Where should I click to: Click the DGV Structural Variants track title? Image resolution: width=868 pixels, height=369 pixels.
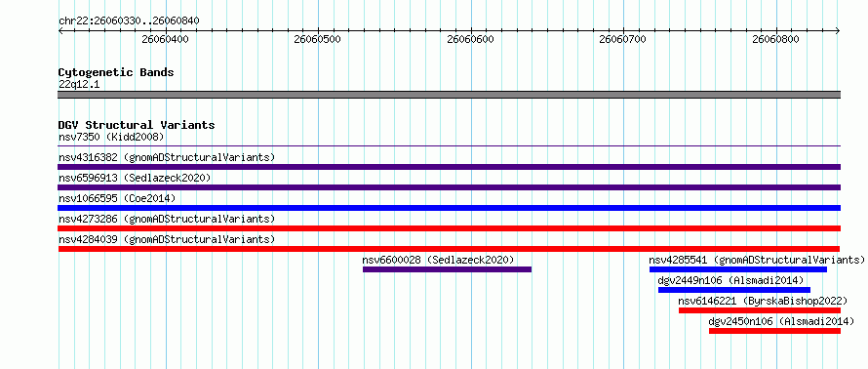(137, 125)
